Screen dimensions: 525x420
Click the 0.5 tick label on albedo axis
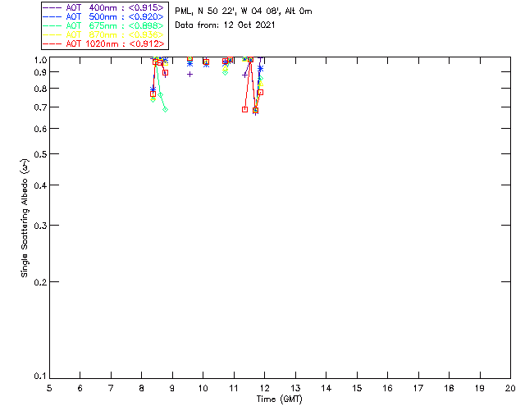pyautogui.click(x=41, y=154)
